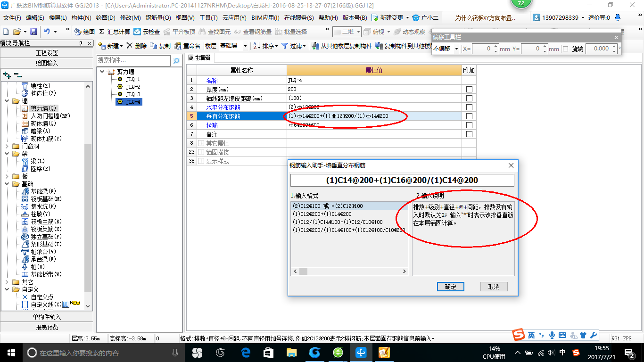This screenshot has width=644, height=362.
Task: Open the 排序 sort menu
Action: pyautogui.click(x=265, y=46)
